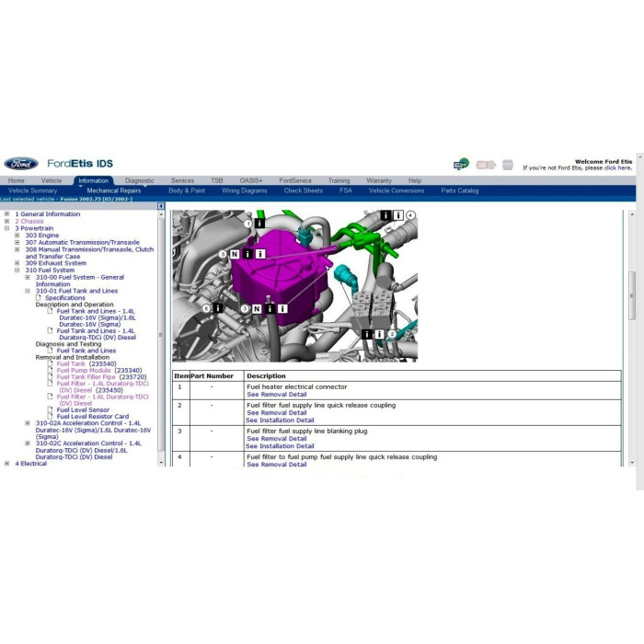The width and height of the screenshot is (644, 644).
Task: Click black info icon beside item 4
Action: (x=385, y=215)
